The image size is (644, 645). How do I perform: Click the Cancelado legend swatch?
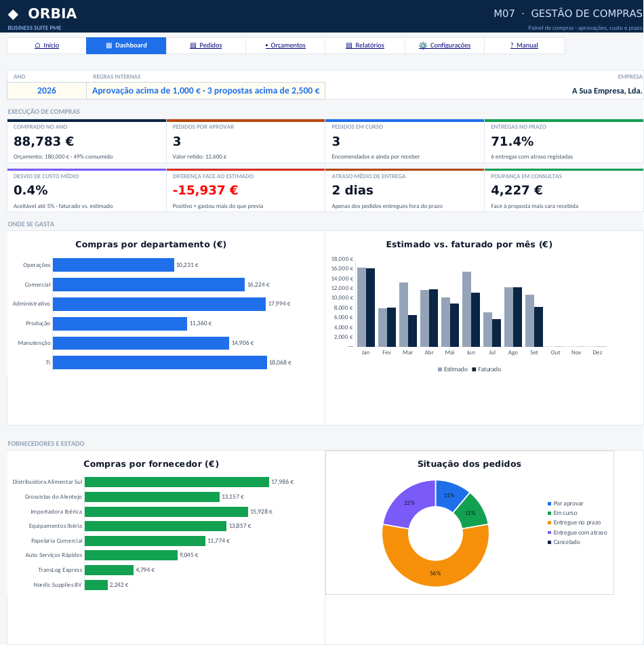pos(549,542)
